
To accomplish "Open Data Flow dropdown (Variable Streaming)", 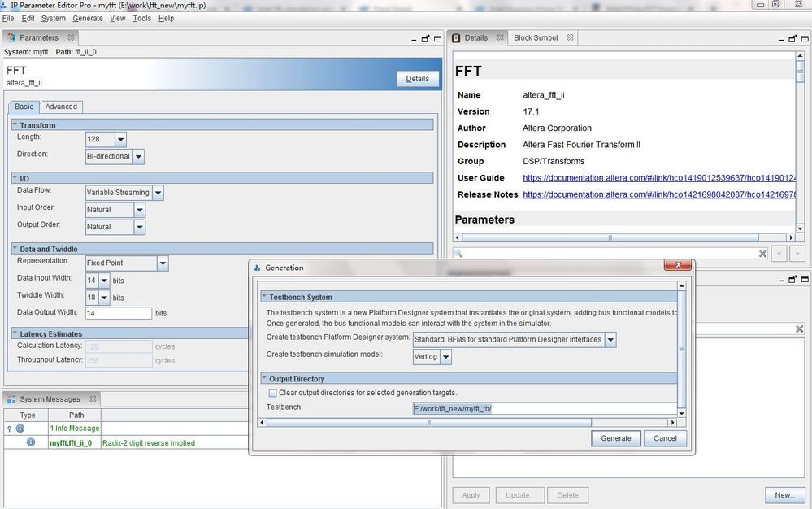I will (158, 193).
